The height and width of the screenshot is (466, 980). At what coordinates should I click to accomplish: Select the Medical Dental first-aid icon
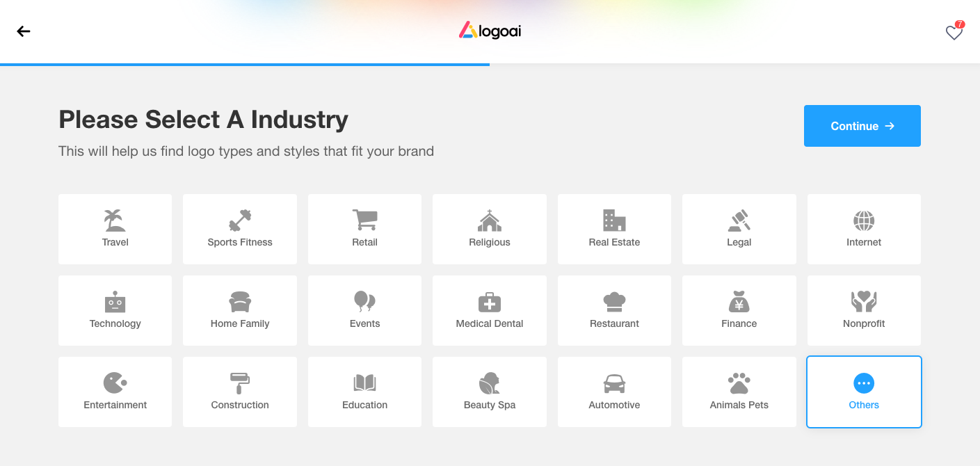coord(490,302)
